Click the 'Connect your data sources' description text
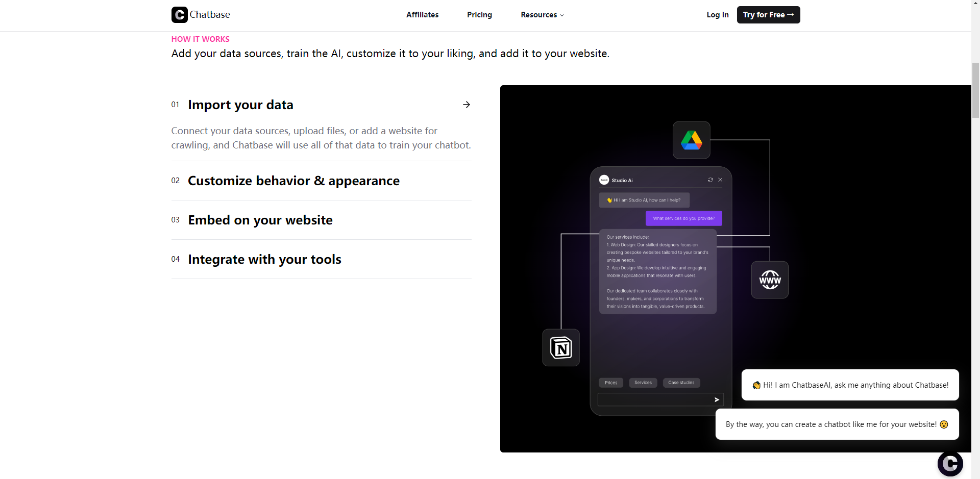980x479 pixels. (x=321, y=138)
